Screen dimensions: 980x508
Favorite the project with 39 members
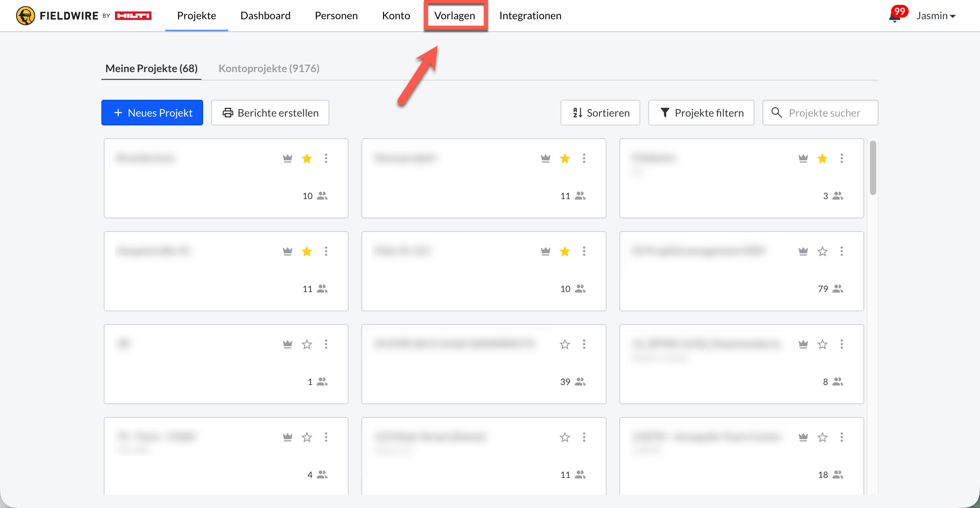[565, 344]
